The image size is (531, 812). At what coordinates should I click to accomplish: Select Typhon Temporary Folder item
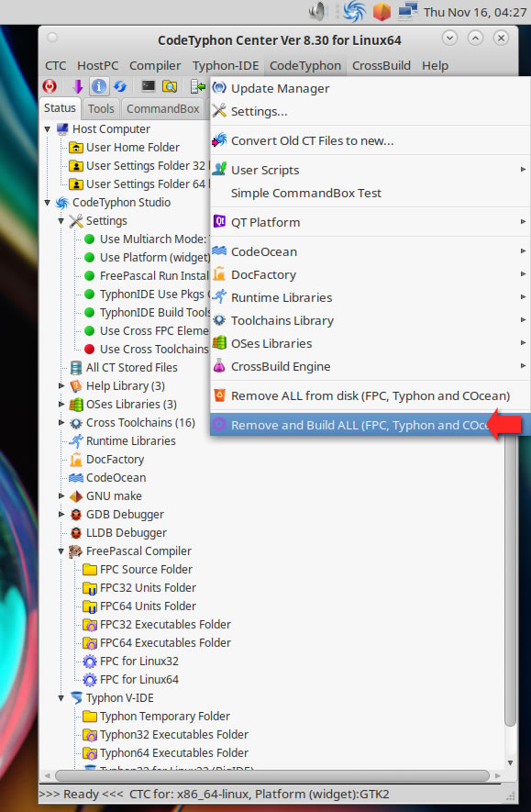click(156, 717)
